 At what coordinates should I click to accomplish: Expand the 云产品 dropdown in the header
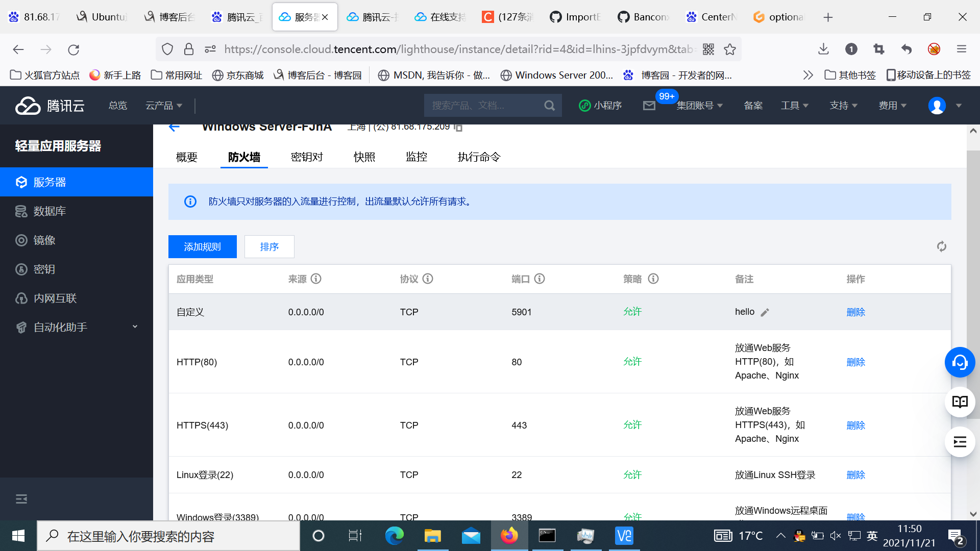(164, 106)
